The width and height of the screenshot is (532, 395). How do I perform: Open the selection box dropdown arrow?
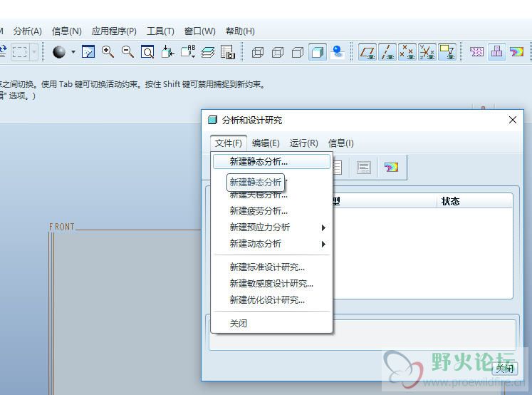[x=33, y=52]
